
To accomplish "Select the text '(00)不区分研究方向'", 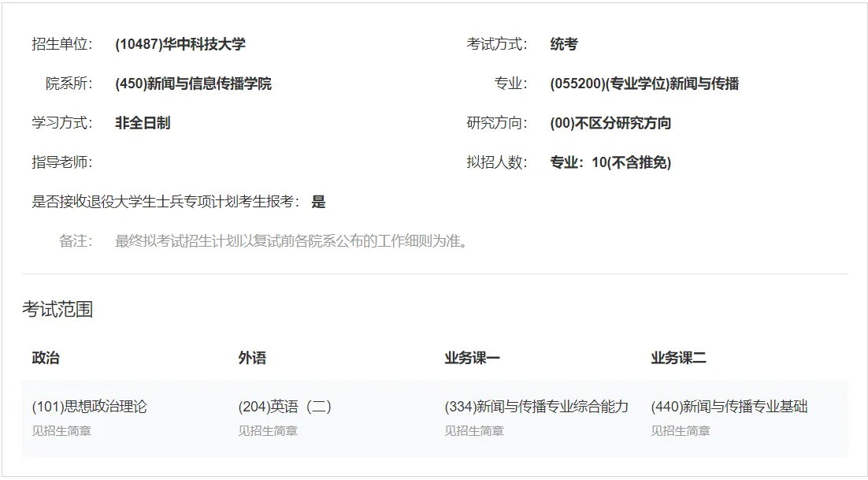I will [610, 123].
